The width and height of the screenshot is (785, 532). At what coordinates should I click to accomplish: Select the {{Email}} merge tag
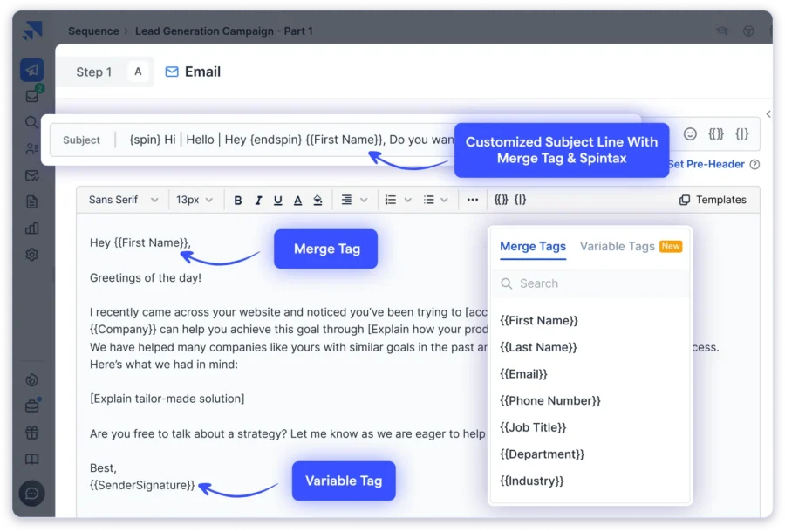click(x=523, y=374)
